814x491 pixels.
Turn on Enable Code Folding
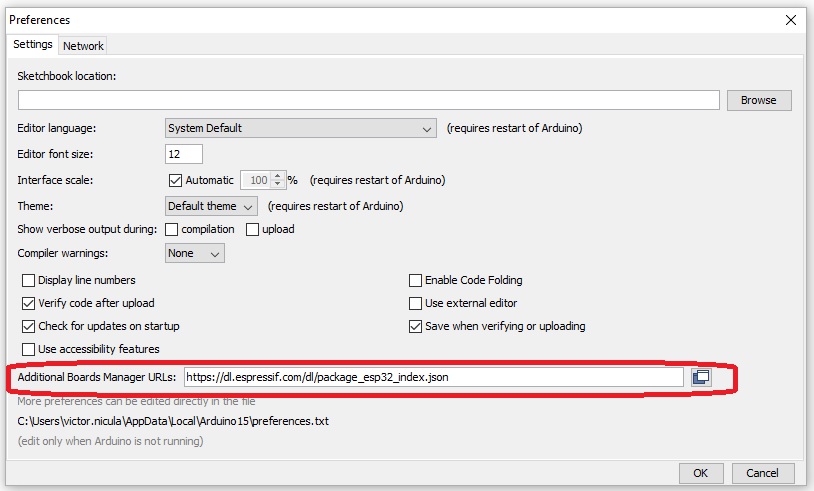pyautogui.click(x=416, y=281)
